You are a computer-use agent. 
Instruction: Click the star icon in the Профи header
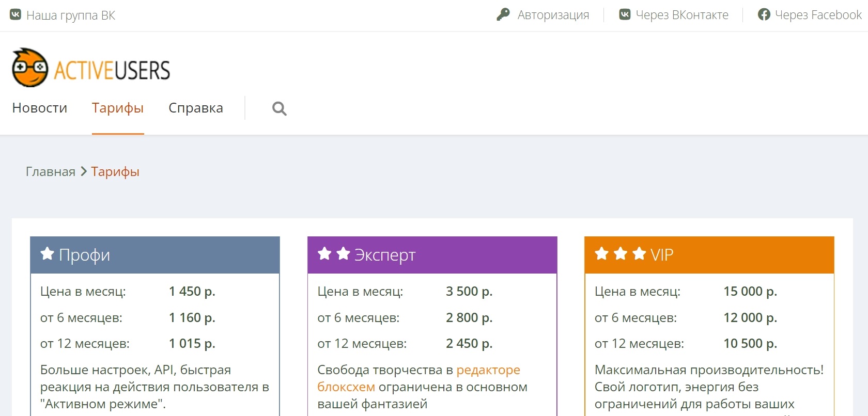coord(48,253)
